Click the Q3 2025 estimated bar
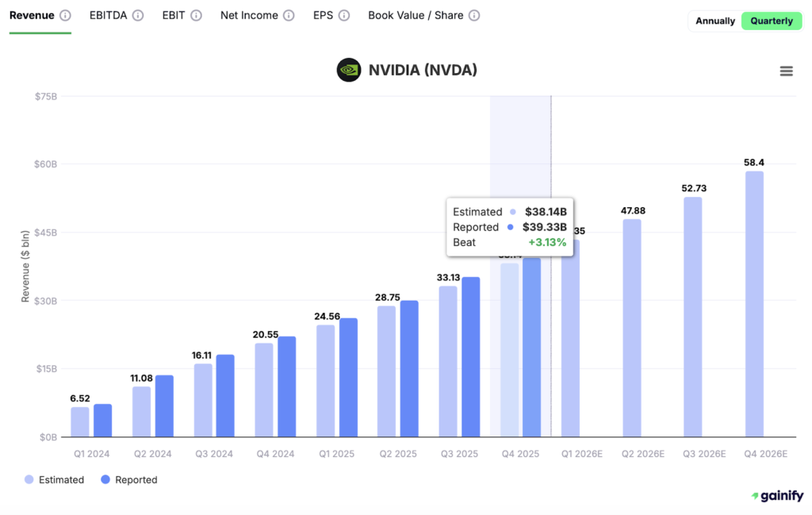 click(x=448, y=361)
